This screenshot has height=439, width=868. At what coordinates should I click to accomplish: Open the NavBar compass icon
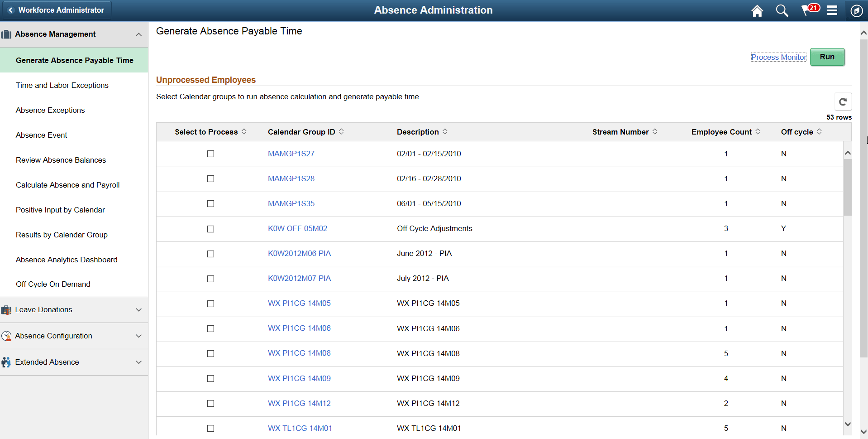[x=856, y=10]
